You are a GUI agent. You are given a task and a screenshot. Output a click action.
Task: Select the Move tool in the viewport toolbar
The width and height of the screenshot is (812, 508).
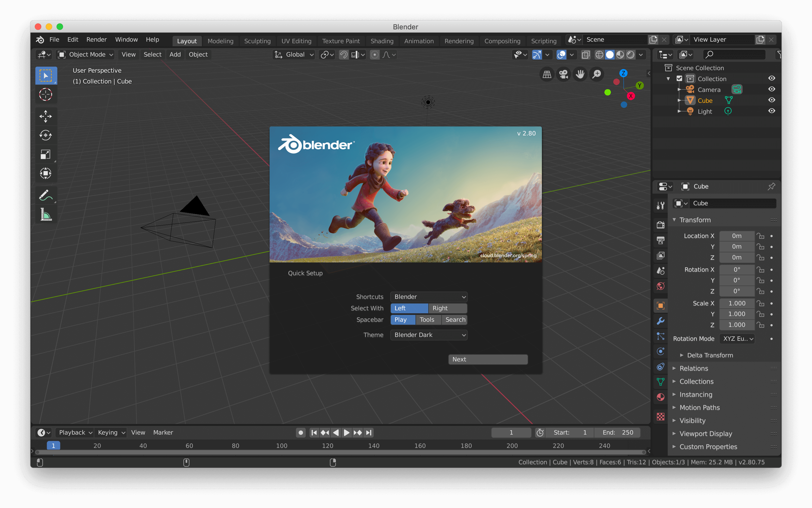pyautogui.click(x=46, y=116)
